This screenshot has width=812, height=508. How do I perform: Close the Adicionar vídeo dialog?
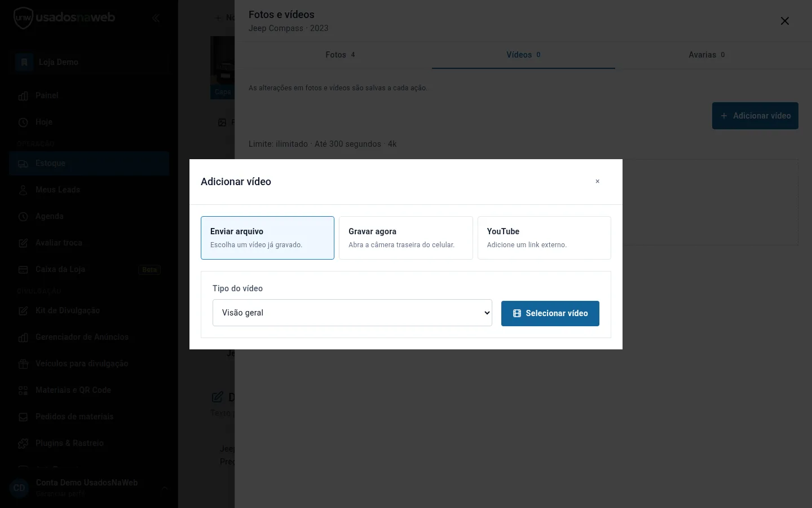[x=597, y=182]
